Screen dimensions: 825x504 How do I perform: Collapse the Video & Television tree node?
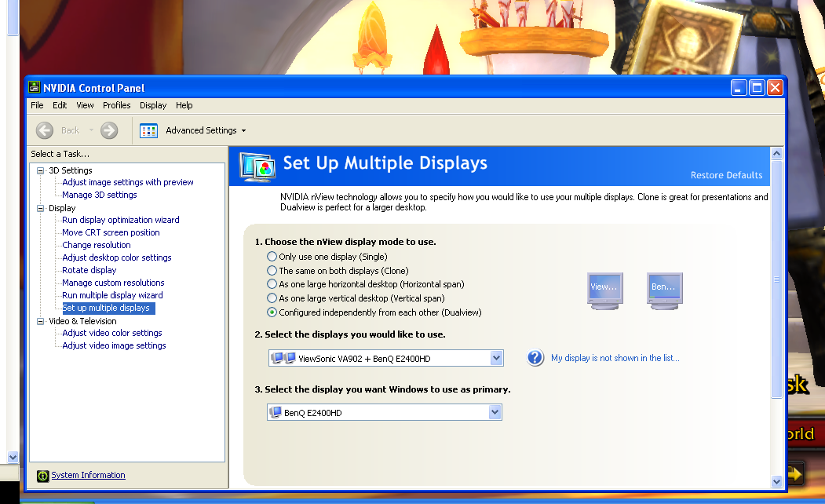pyautogui.click(x=41, y=321)
